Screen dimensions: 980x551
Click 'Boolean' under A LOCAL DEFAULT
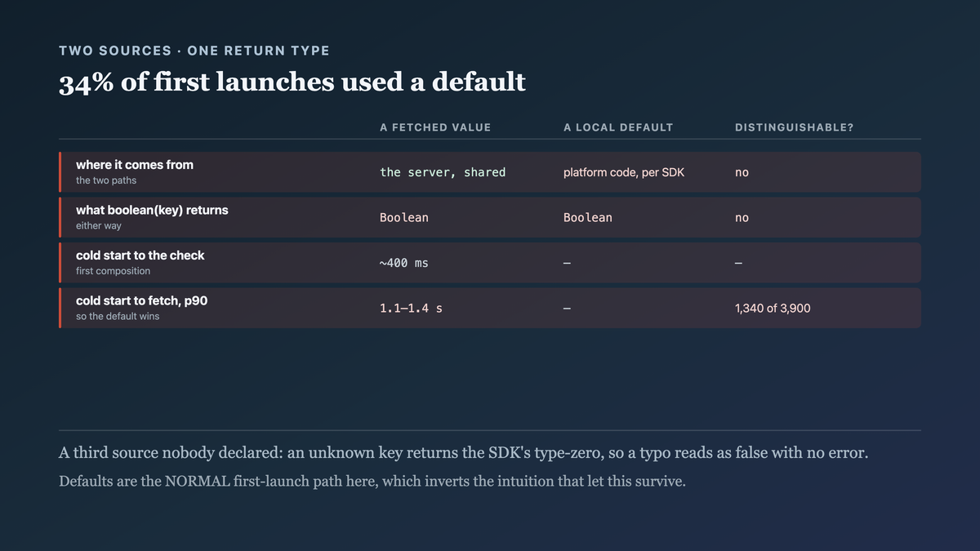point(588,218)
